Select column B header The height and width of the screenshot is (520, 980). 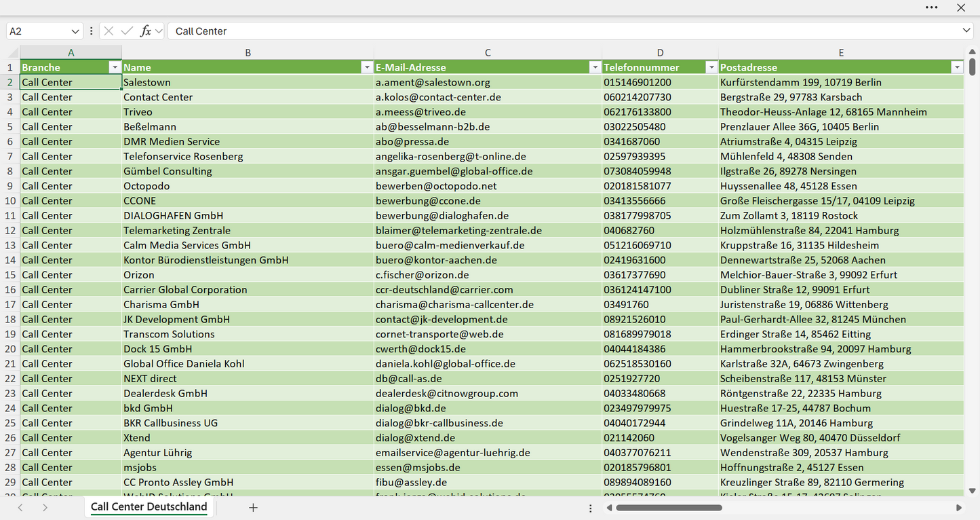click(248, 52)
